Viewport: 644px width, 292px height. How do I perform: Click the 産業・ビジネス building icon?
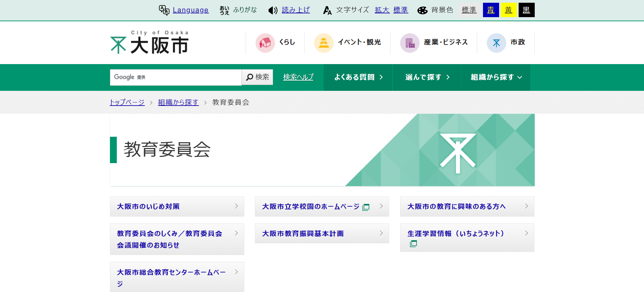point(410,43)
